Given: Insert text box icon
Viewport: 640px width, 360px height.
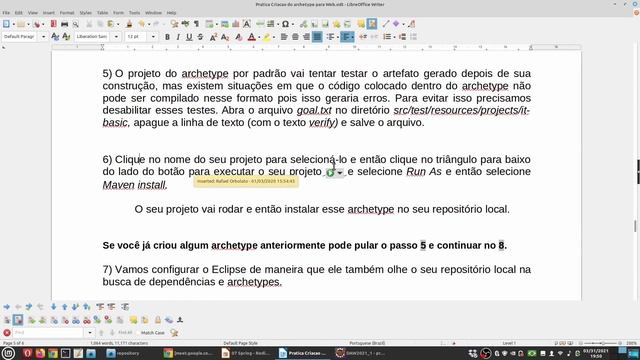Looking at the screenshot, I should coord(247,24).
